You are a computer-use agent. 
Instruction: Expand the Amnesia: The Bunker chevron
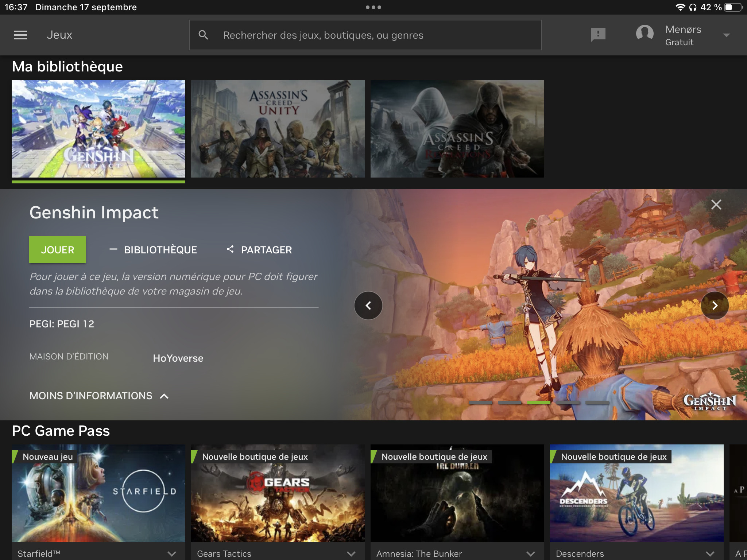coord(531,554)
